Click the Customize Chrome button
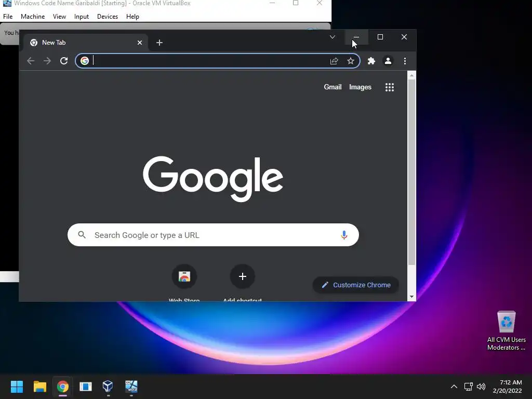532x399 pixels. [355, 285]
